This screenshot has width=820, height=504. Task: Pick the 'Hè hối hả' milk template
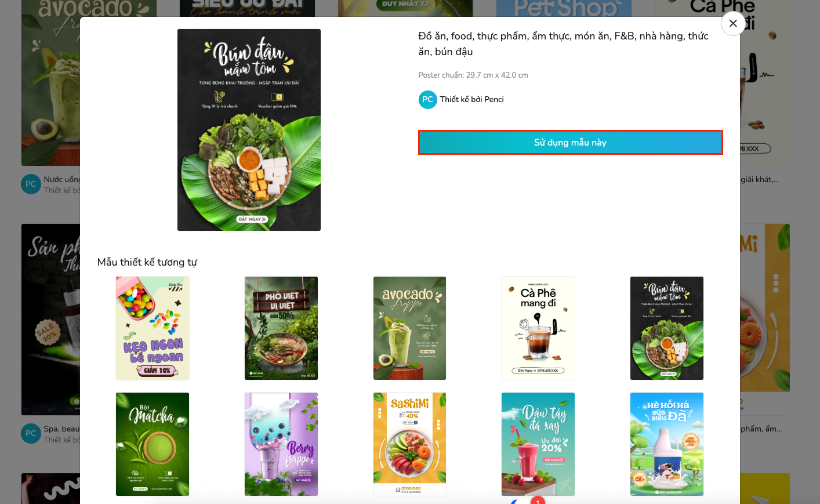[667, 444]
